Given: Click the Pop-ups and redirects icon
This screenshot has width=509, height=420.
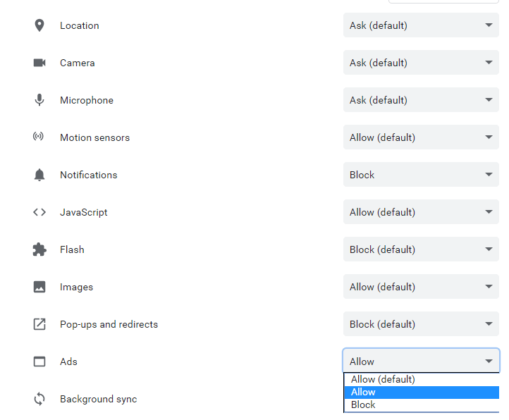Looking at the screenshot, I should pyautogui.click(x=39, y=324).
